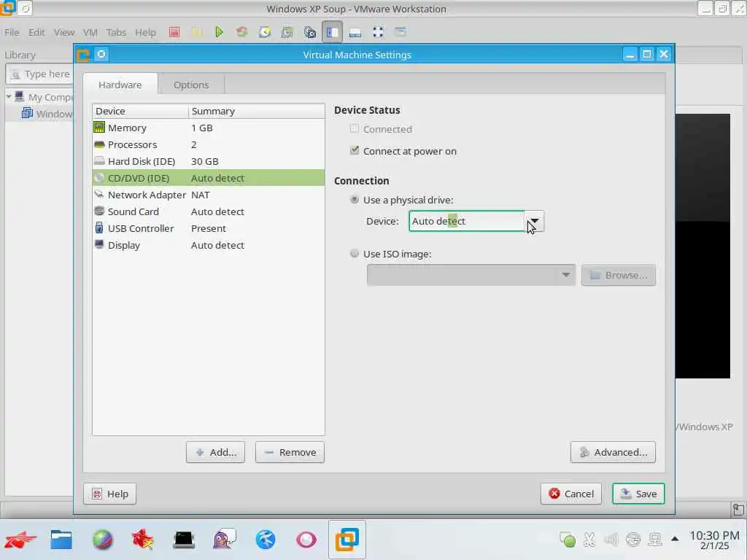This screenshot has width=747, height=560.
Task: Select the Display device icon
Action: [x=99, y=244]
